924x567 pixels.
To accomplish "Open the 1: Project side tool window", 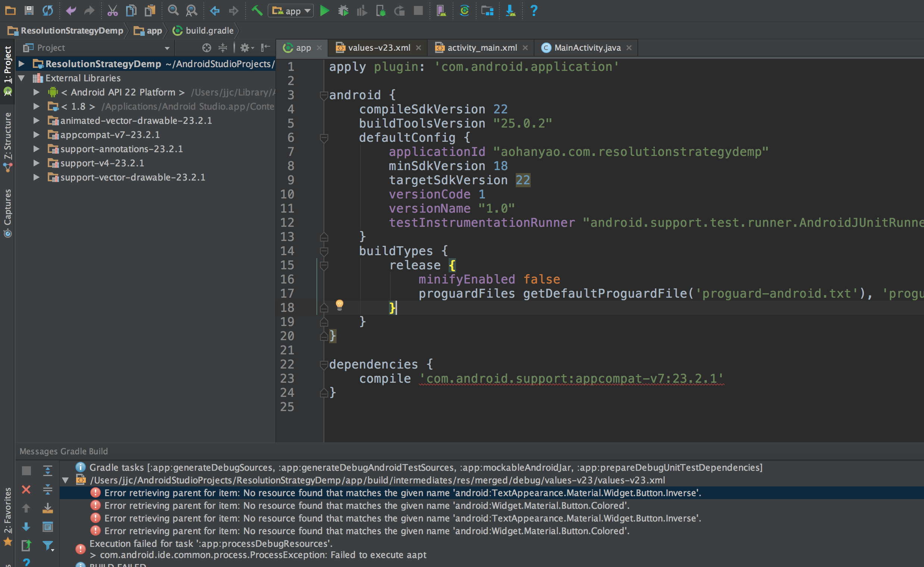I will pyautogui.click(x=7, y=71).
